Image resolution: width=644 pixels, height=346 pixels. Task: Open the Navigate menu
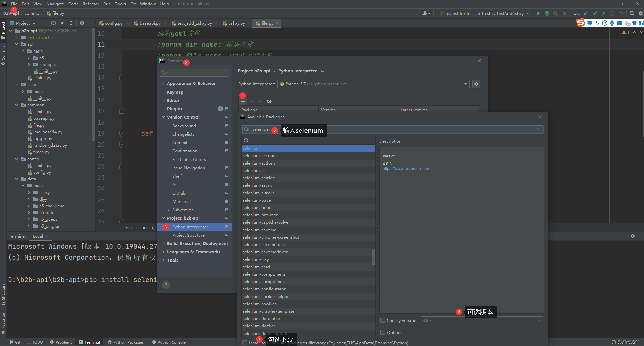55,4
